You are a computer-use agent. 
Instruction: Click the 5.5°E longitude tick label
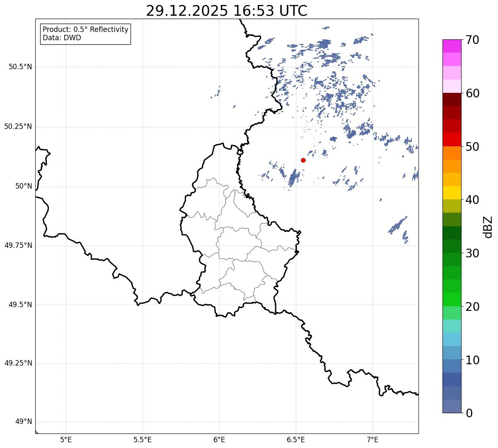click(143, 439)
